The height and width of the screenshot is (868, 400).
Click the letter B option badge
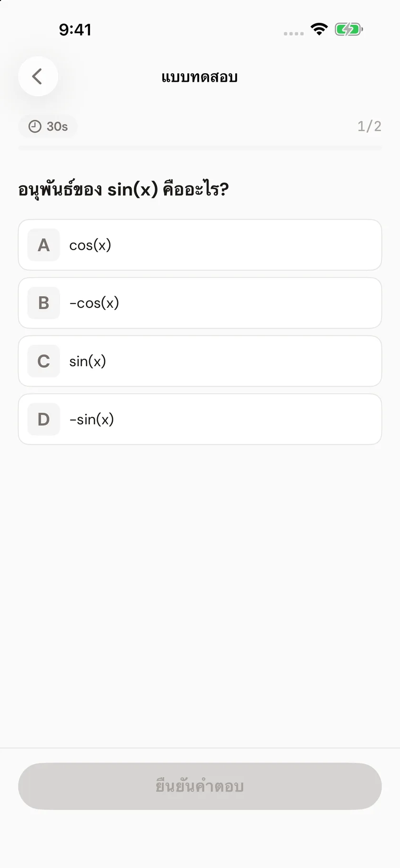[44, 303]
